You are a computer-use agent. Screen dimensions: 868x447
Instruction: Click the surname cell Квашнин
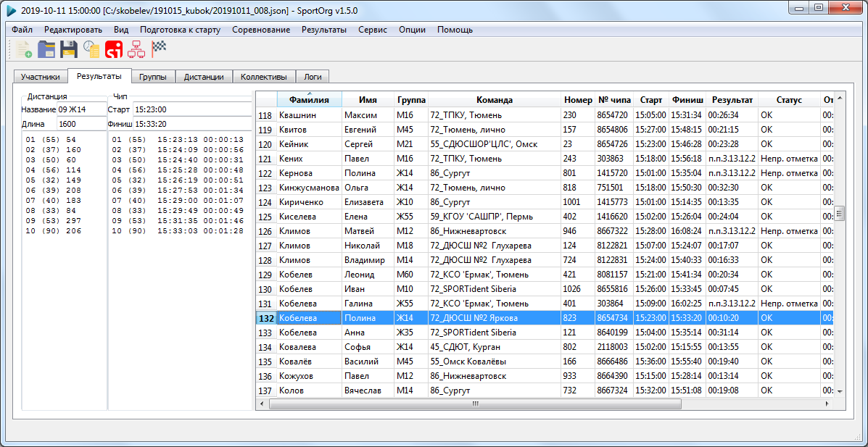coord(310,115)
